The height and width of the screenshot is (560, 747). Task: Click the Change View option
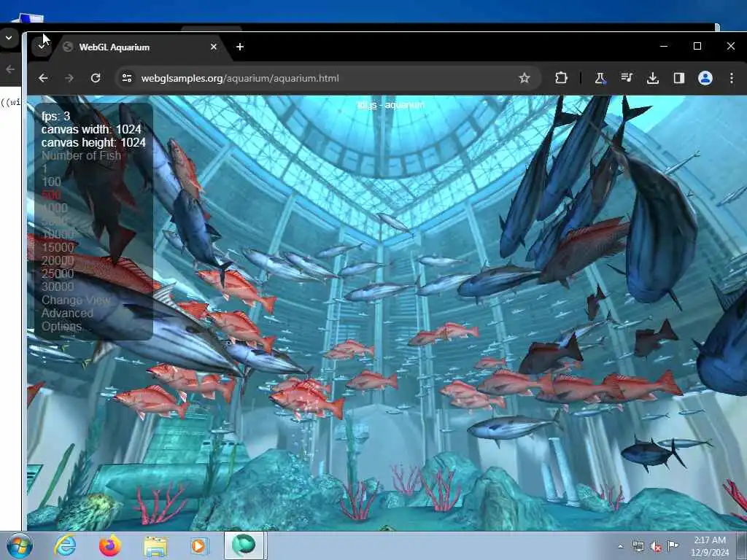click(x=76, y=300)
